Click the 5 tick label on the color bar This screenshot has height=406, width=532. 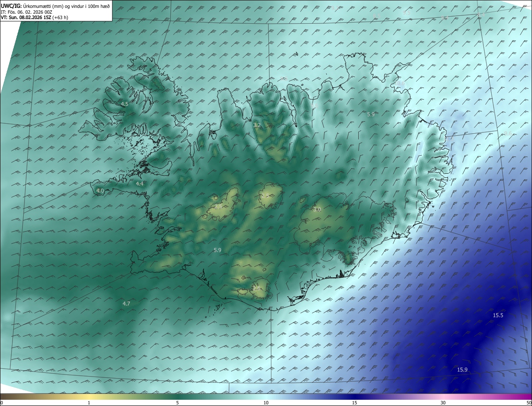[x=177, y=403]
